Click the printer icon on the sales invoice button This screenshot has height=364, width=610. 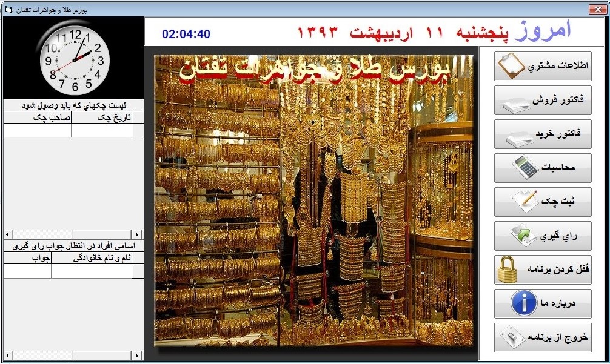517,105
